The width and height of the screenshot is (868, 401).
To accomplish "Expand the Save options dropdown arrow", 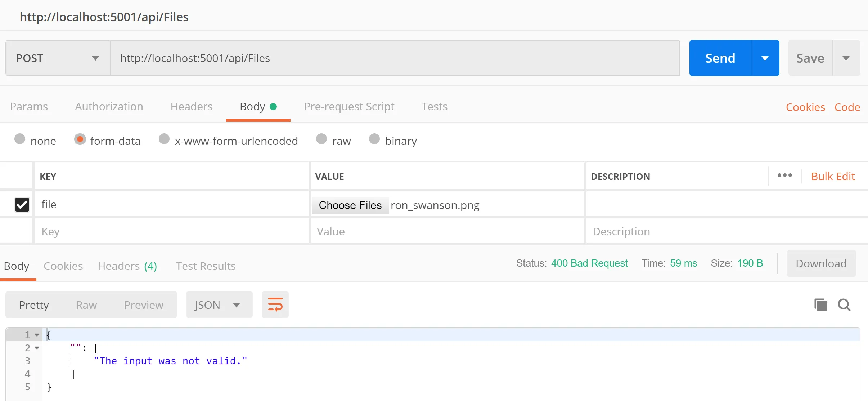I will pos(846,58).
